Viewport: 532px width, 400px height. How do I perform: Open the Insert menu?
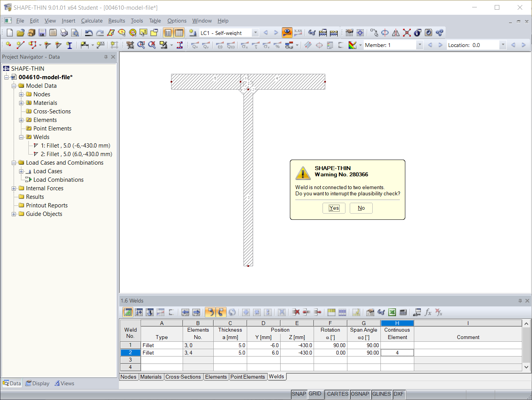68,21
